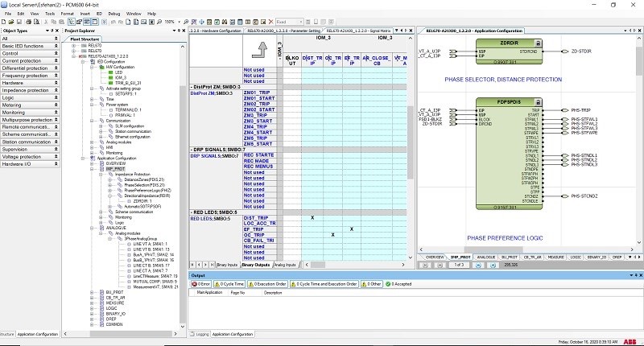
Task: Click the Print toolbar icon
Action: coord(30,22)
